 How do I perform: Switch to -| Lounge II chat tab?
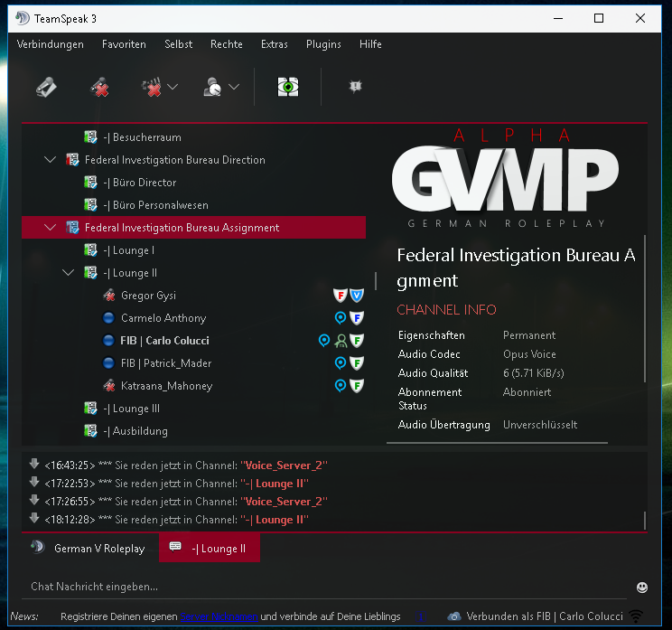coord(210,548)
